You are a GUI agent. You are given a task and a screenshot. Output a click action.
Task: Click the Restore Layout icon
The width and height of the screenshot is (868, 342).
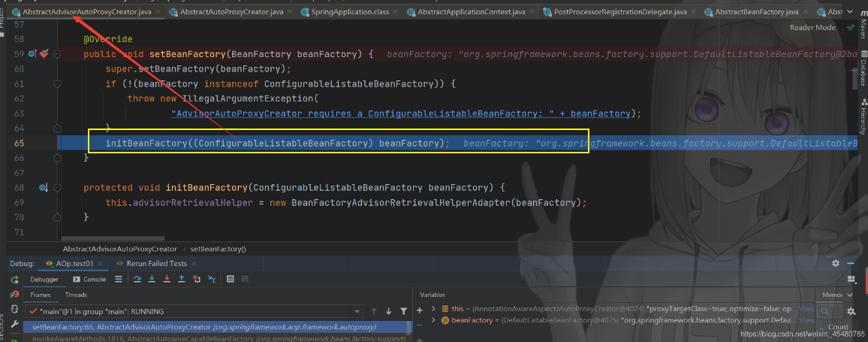tap(851, 280)
